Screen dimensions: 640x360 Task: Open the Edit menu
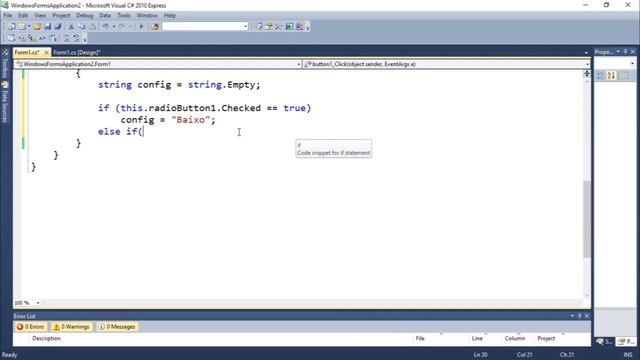point(23,16)
